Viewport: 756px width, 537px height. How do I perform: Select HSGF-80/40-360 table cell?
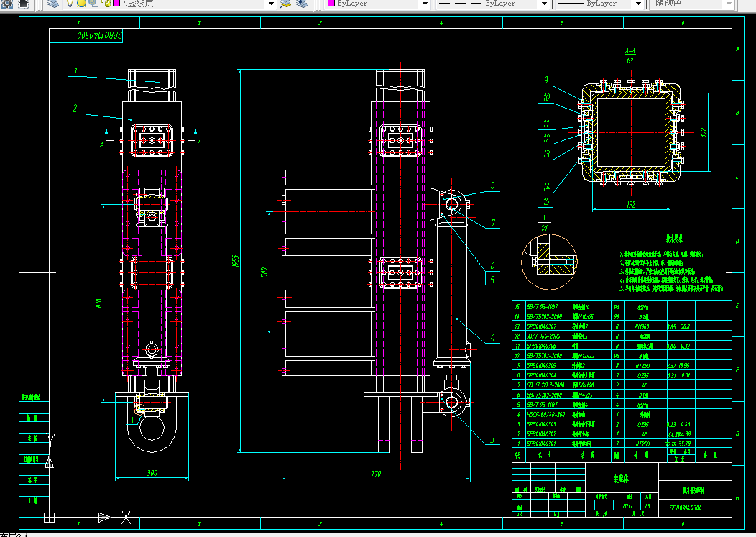click(545, 415)
